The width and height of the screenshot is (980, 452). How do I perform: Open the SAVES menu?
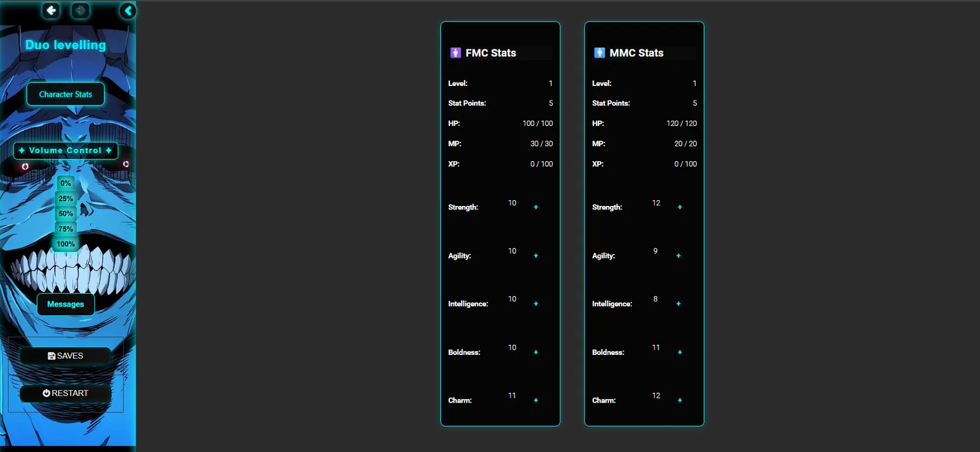point(65,356)
